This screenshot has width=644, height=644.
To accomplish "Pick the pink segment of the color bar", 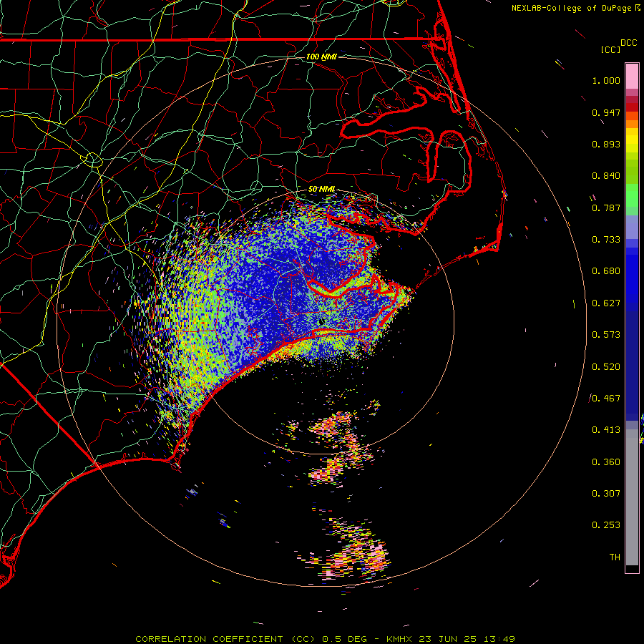I will coord(632,77).
